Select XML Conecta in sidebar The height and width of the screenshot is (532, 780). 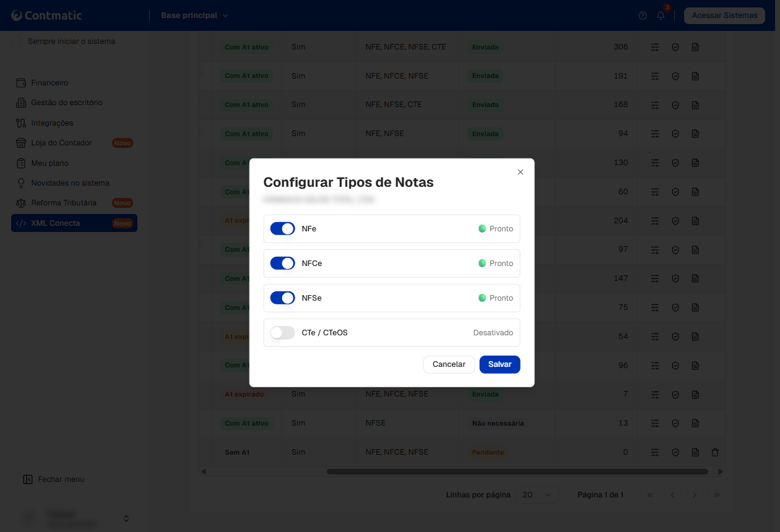[74, 223]
